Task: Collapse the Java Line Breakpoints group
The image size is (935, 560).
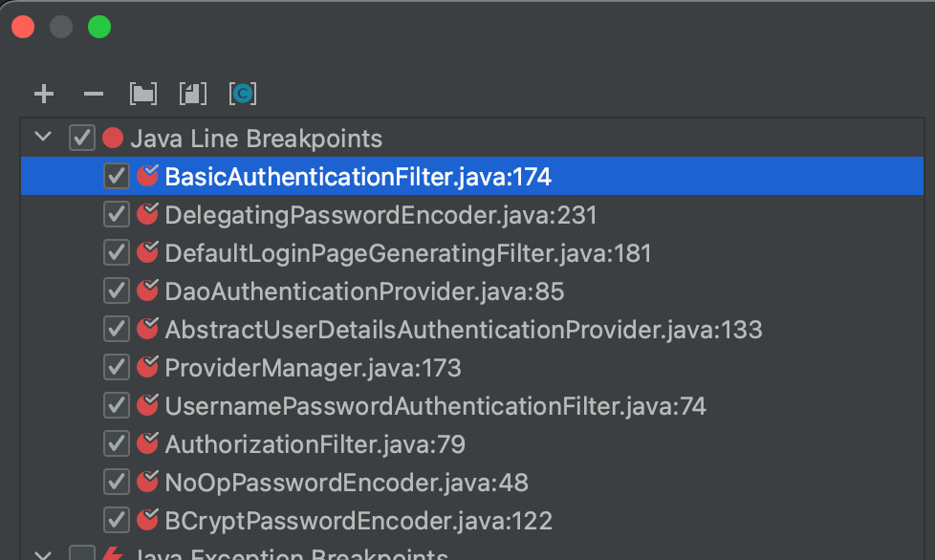Action: tap(43, 137)
